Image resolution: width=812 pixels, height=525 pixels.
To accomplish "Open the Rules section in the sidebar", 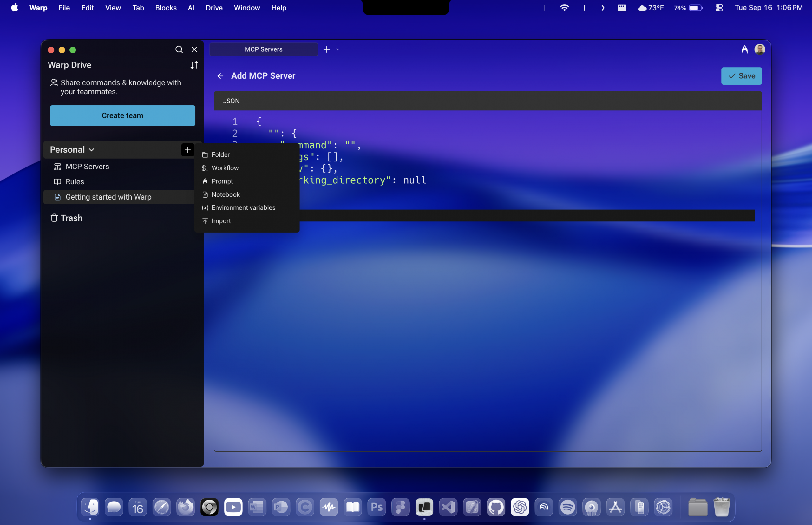I will pos(75,182).
